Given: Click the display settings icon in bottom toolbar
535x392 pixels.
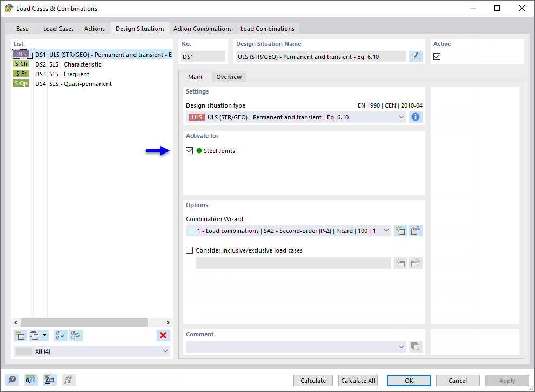Looking at the screenshot, I should point(50,380).
